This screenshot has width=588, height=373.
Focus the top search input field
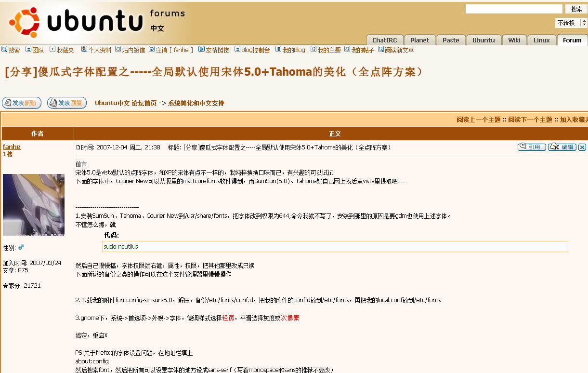tap(514, 9)
